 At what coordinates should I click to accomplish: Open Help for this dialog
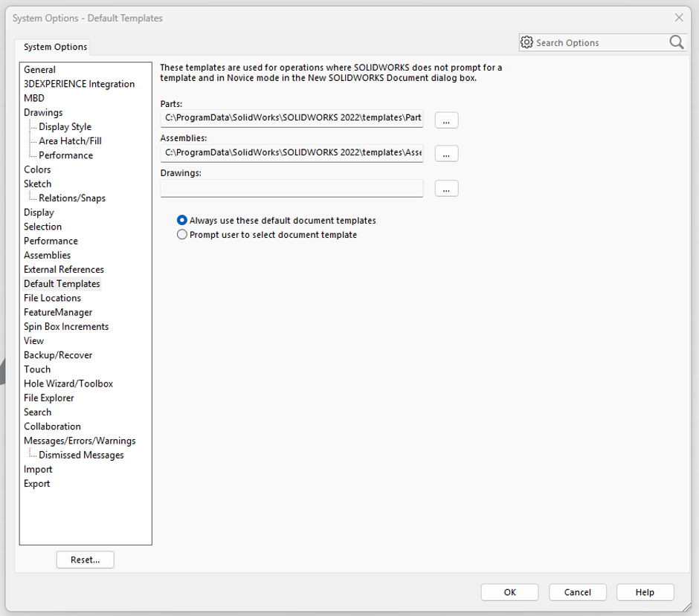(645, 592)
